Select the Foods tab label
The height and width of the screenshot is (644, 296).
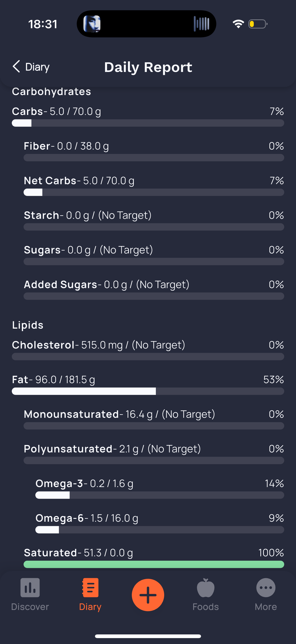click(206, 607)
